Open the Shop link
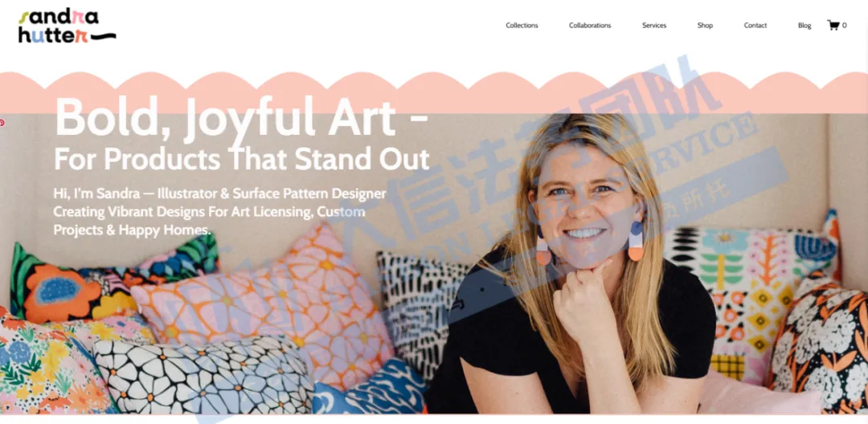The width and height of the screenshot is (868, 424). 705,26
